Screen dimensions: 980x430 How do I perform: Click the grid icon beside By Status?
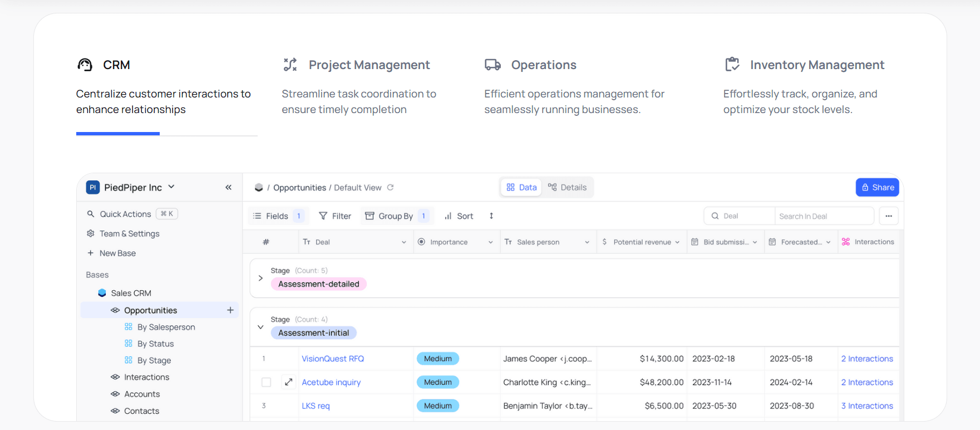point(129,344)
